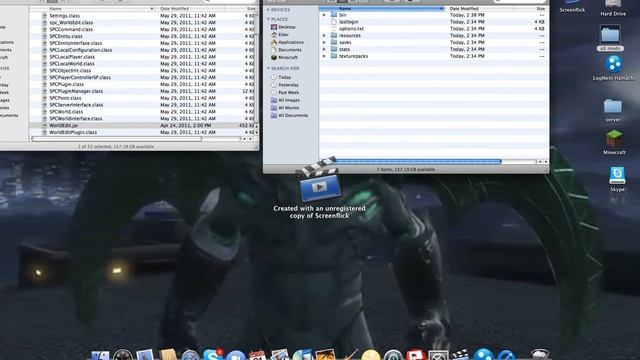Sort right window by Date Modified column
This screenshot has height=360, width=640.
click(479, 9)
